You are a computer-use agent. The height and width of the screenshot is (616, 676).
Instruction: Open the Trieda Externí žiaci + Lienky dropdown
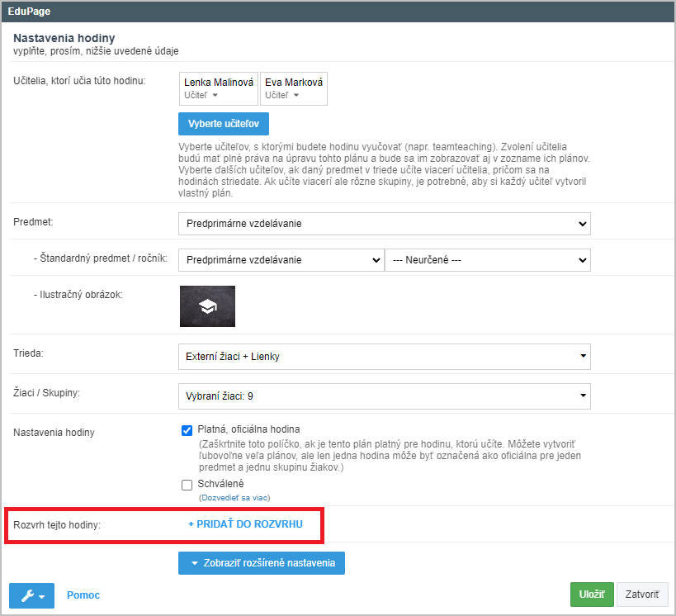tap(384, 357)
